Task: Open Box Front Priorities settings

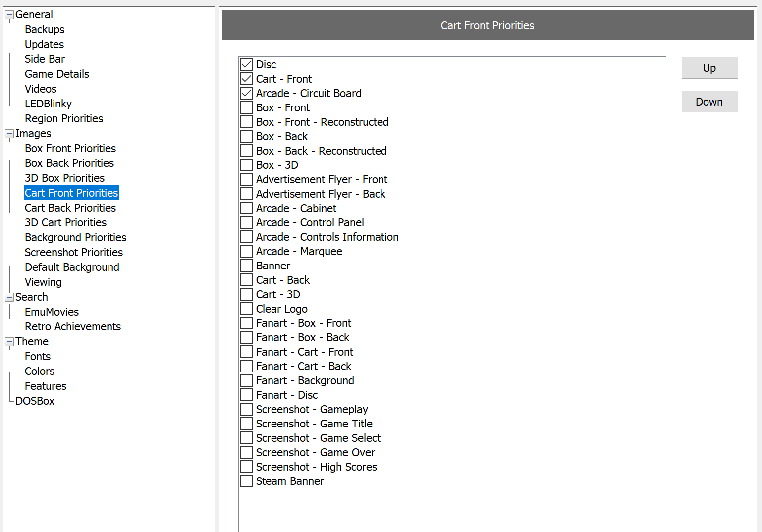Action: (70, 149)
